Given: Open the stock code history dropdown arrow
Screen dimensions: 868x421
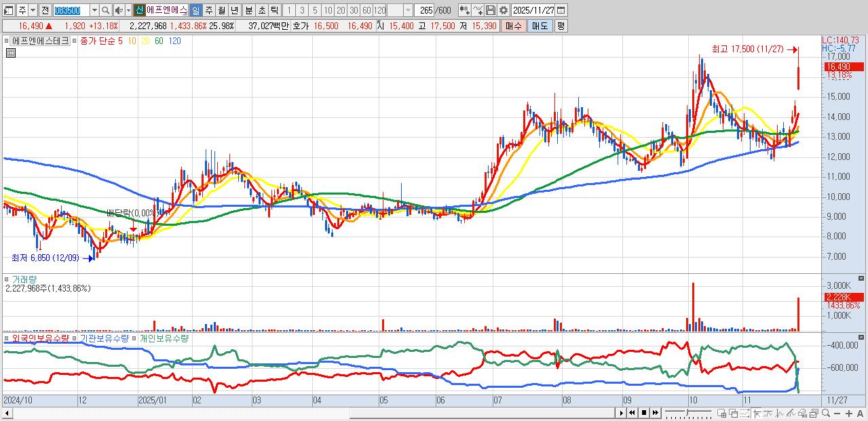Looking at the screenshot, I should point(94,10).
